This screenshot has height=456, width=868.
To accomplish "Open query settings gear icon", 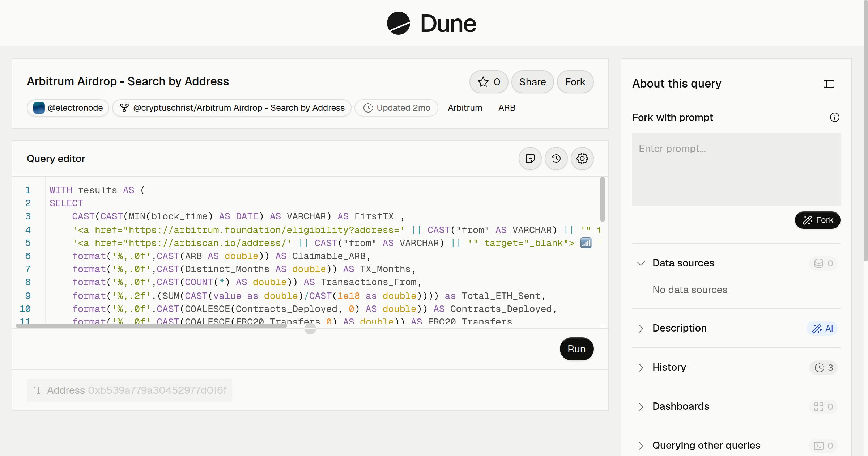I will click(x=582, y=159).
